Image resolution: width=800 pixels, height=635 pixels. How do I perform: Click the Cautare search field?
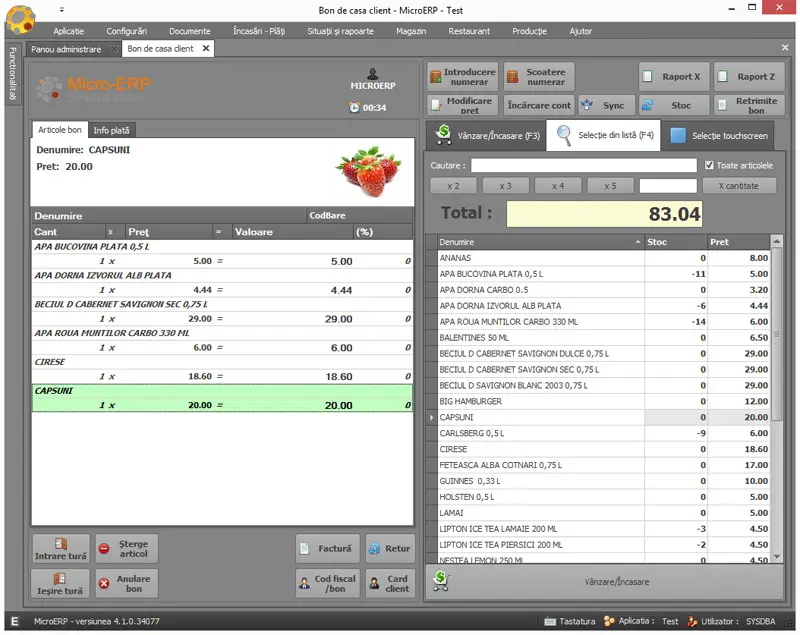click(583, 165)
